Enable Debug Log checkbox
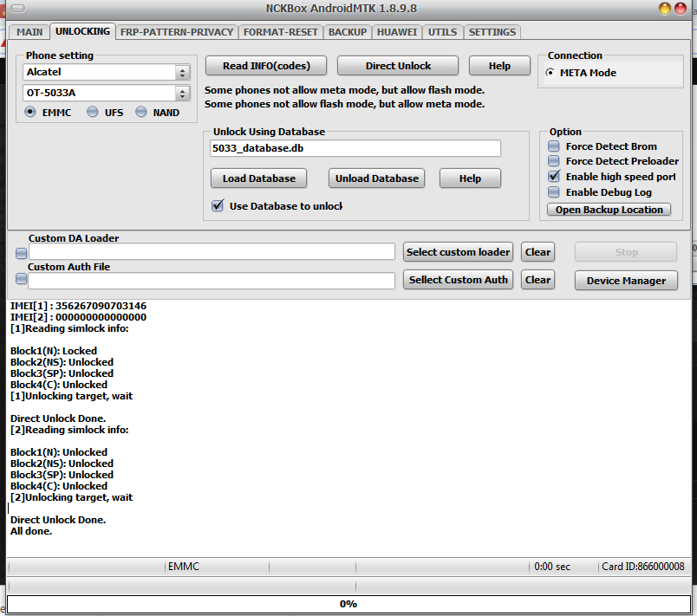This screenshot has height=616, width=697. [x=553, y=191]
